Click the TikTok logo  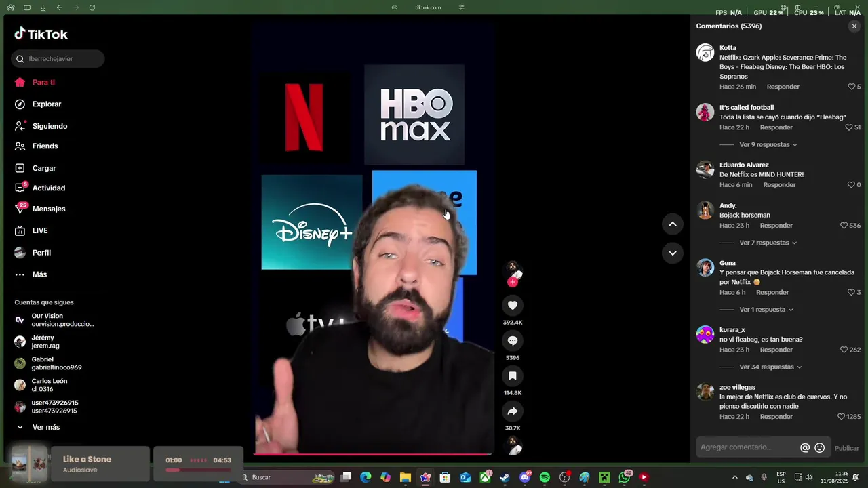tap(41, 34)
